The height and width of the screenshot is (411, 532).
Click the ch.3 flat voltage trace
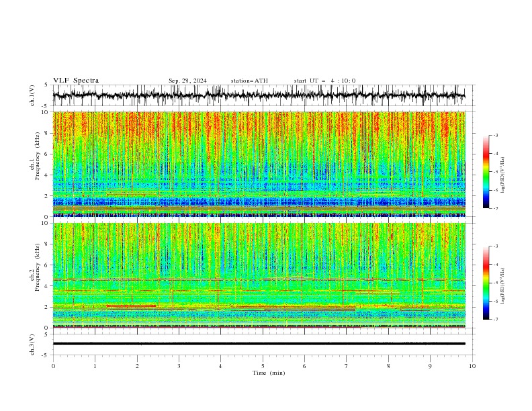(259, 344)
